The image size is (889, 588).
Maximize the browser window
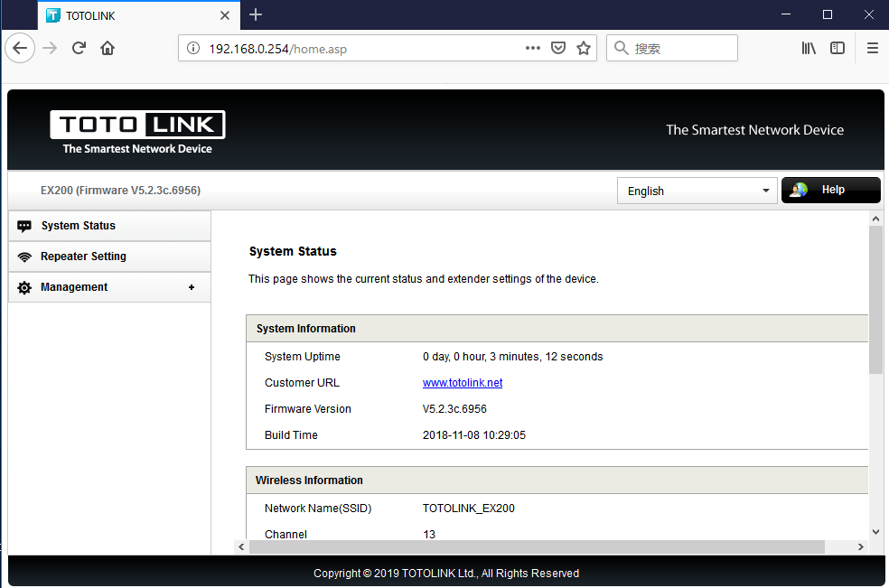coord(828,14)
